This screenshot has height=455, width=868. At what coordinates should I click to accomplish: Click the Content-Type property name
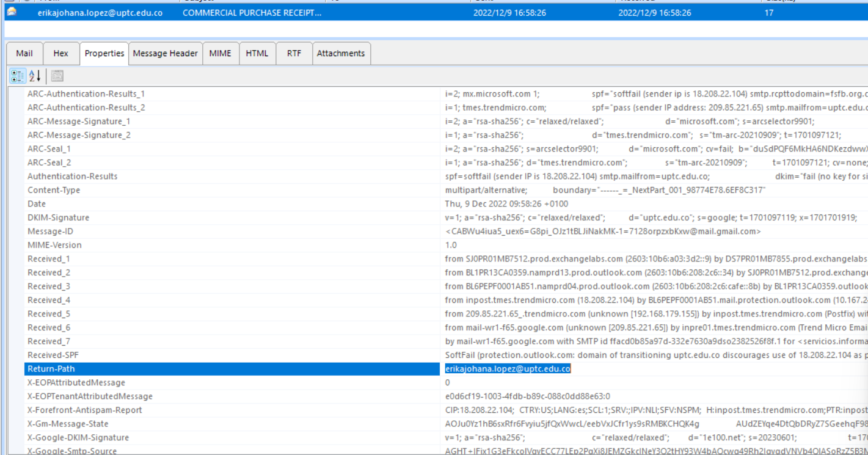(x=54, y=190)
